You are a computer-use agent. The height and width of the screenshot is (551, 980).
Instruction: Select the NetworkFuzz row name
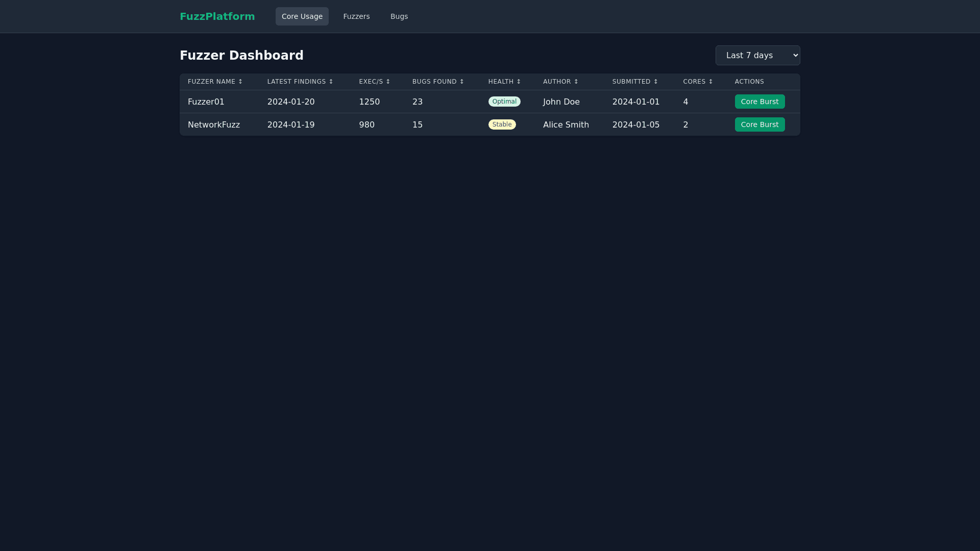[213, 124]
